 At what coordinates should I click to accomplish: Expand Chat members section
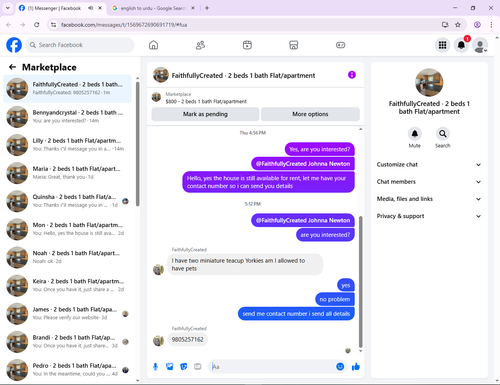pyautogui.click(x=429, y=182)
